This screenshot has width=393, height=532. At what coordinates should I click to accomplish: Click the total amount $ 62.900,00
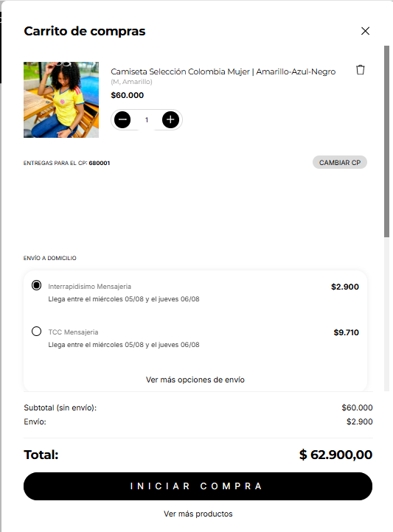tap(335, 455)
